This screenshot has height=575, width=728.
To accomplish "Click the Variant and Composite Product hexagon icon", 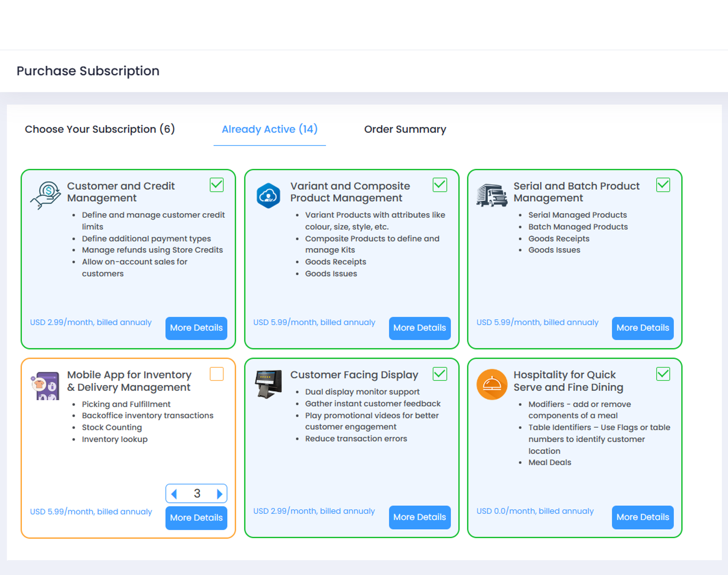I will (x=268, y=195).
